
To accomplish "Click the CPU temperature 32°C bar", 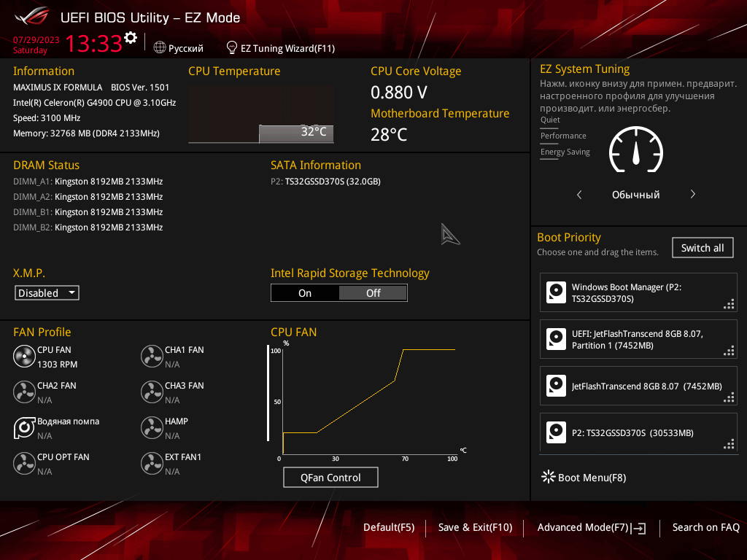I will [x=296, y=133].
